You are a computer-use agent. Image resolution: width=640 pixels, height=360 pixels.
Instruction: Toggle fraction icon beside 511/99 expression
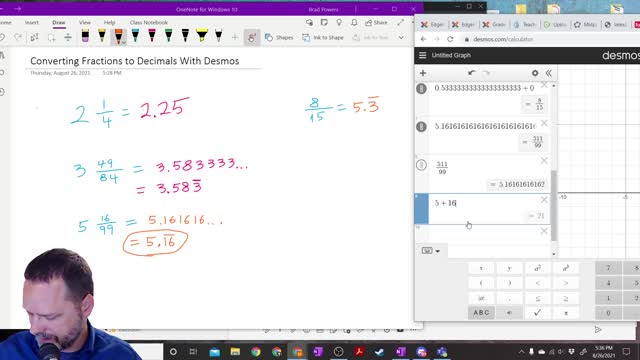(421, 165)
